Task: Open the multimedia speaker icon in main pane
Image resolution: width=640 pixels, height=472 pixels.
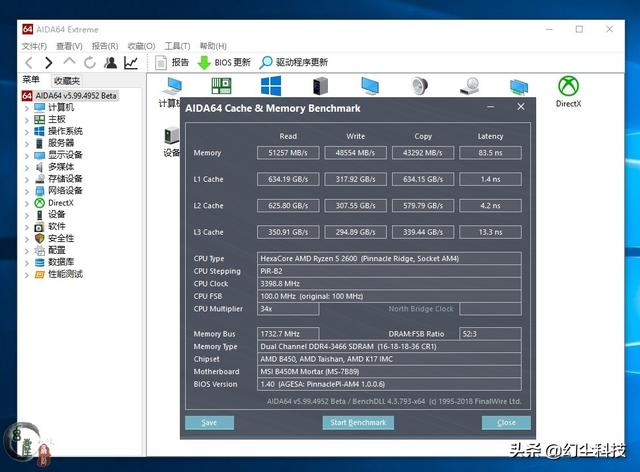Action: coord(420,86)
